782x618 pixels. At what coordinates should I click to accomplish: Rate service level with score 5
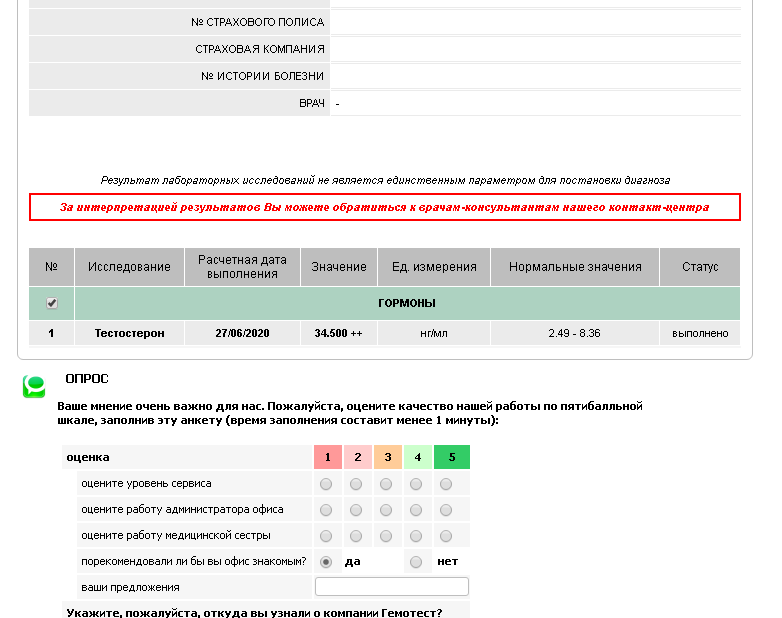[446, 484]
